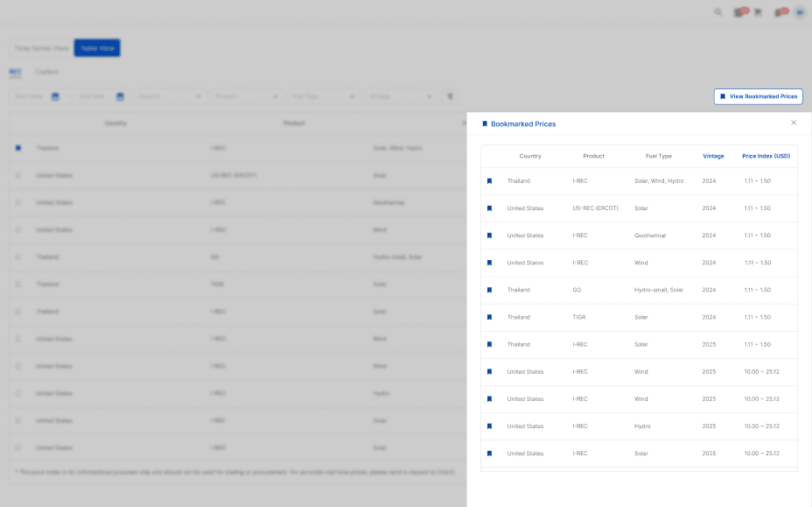Unbookmark the United States Hydro 2025 row
Viewport: 812px width, 507px height.
(489, 426)
